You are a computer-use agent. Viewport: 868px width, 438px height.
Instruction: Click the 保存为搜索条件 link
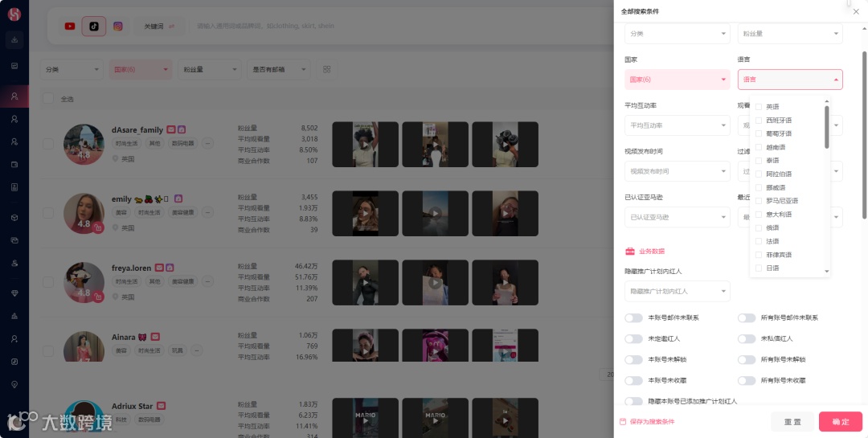(652, 422)
